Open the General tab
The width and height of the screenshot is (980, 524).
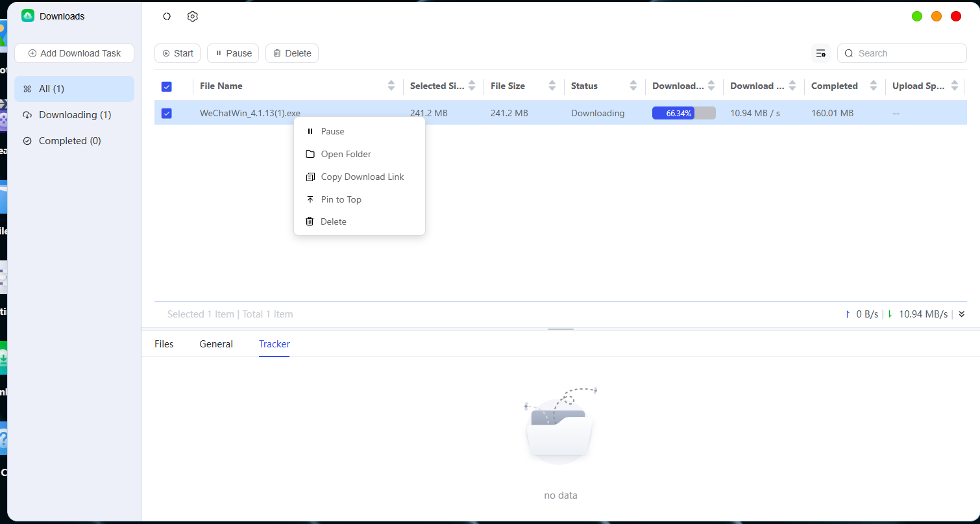216,344
